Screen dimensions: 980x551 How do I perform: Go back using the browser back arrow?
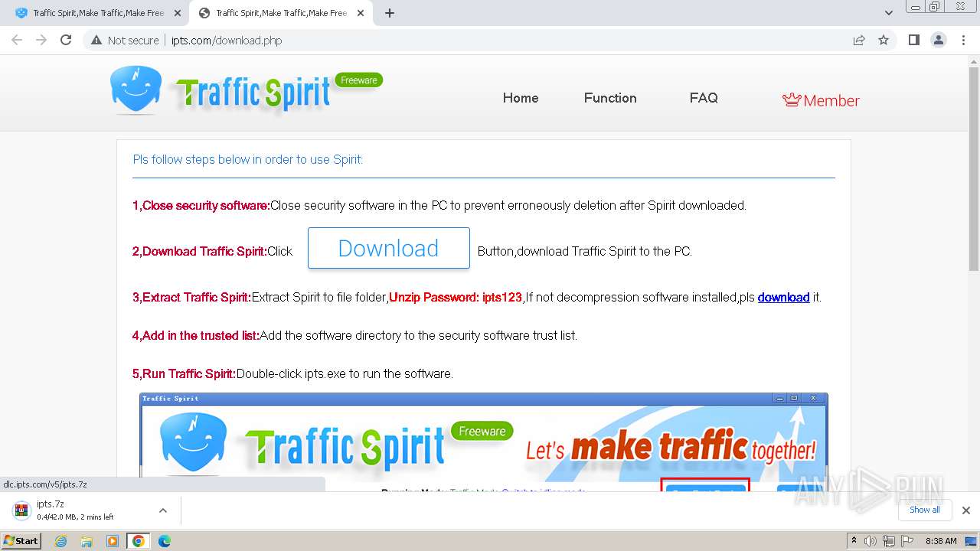[x=17, y=40]
